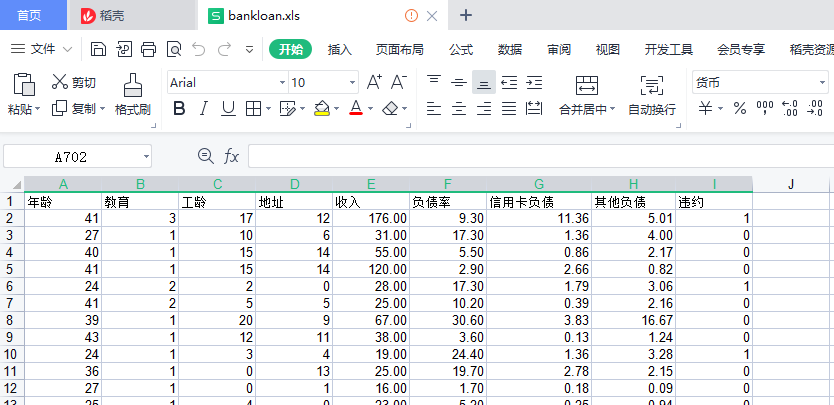Decrease font size with A- icon
834x405 pixels.
click(x=398, y=82)
